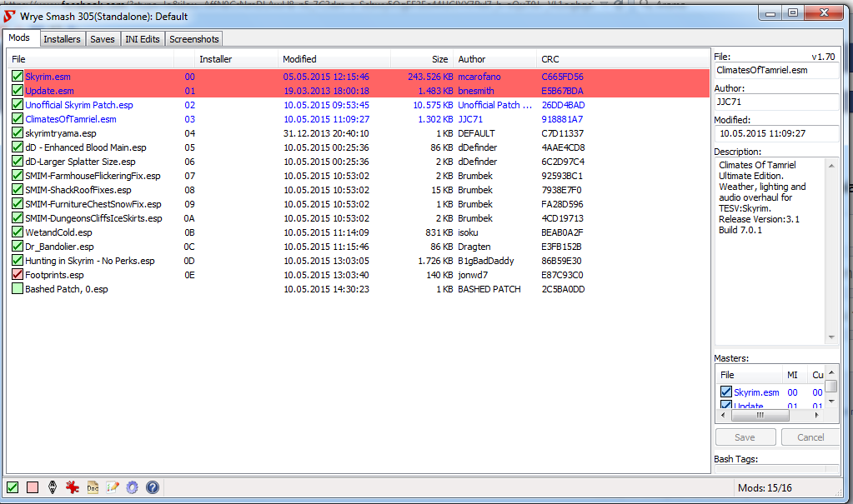This screenshot has width=853, height=504.
Task: Click the Cancel button
Action: [x=810, y=437]
